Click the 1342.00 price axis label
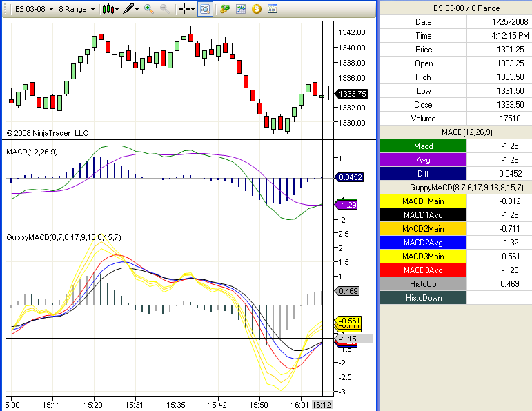The image size is (532, 411). click(x=352, y=32)
